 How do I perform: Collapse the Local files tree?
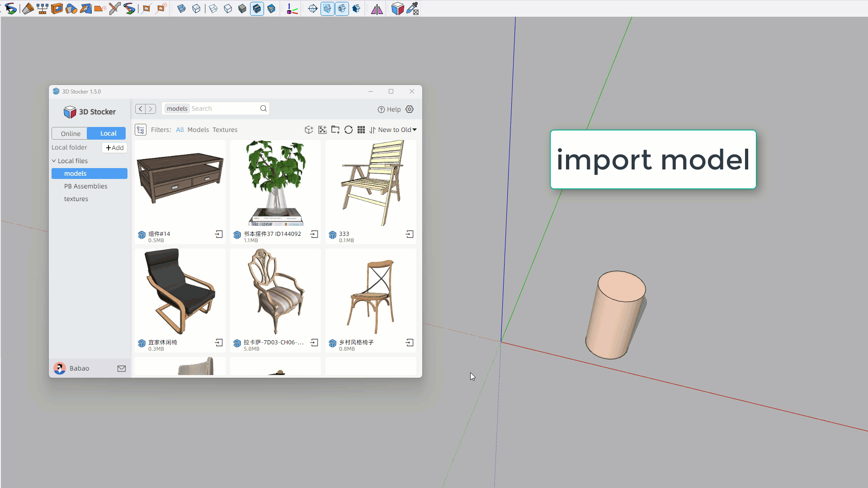pyautogui.click(x=54, y=161)
